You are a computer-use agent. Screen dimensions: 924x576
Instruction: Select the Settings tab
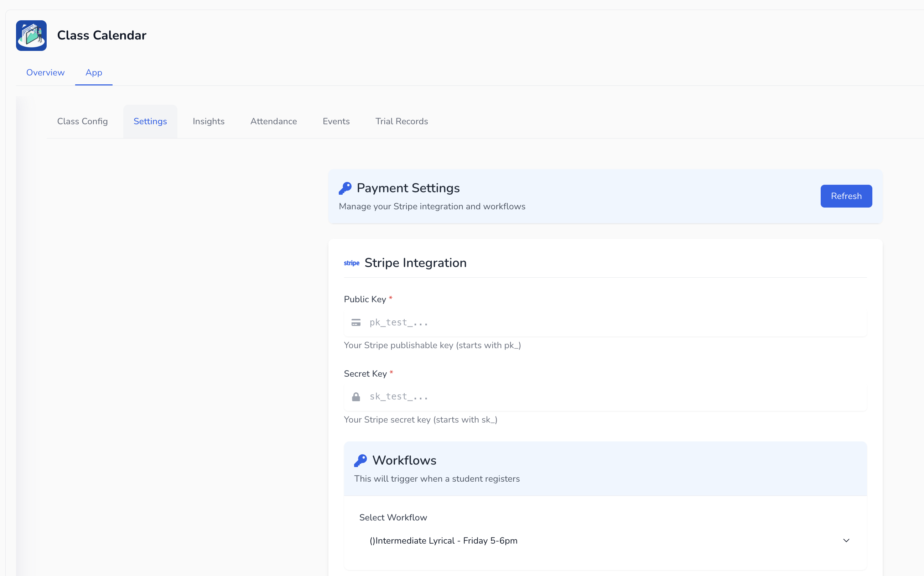(150, 121)
